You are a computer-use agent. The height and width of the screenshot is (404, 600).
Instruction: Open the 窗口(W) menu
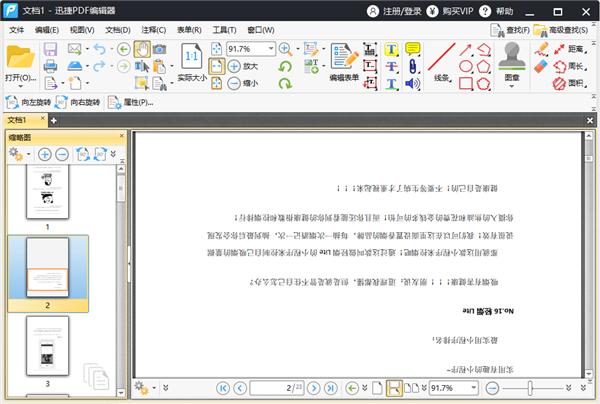pyautogui.click(x=261, y=30)
